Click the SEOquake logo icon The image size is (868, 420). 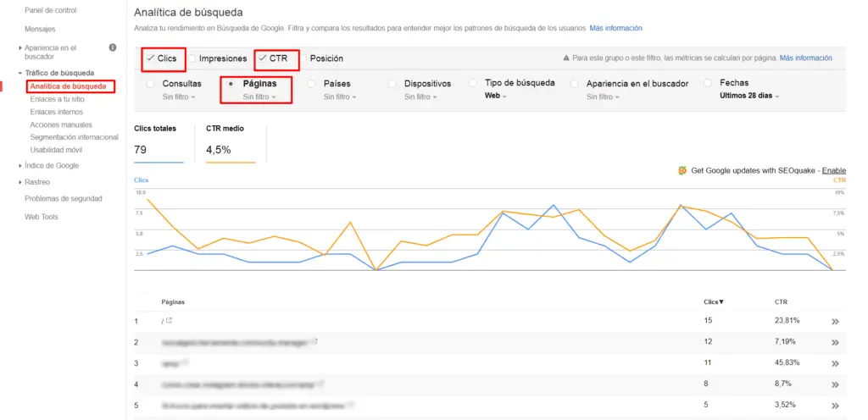tap(682, 170)
